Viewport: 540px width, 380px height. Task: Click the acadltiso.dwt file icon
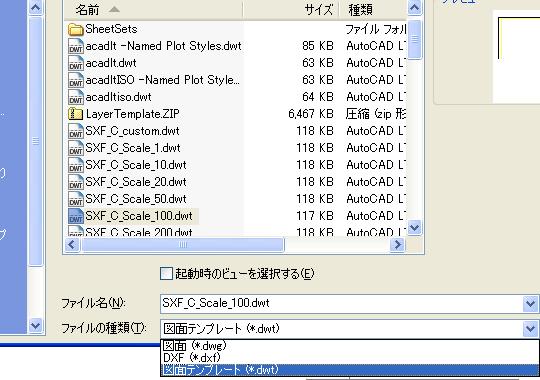coord(76,97)
